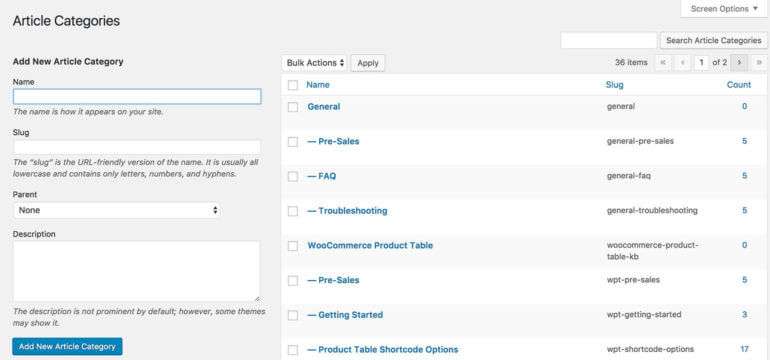
Task: Check the General category checkbox
Action: 293,107
